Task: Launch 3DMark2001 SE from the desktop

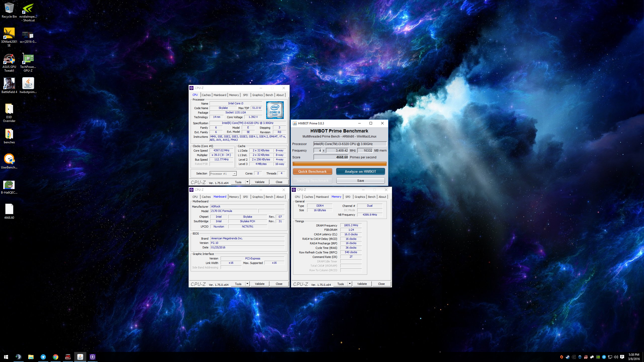Action: click(9, 37)
